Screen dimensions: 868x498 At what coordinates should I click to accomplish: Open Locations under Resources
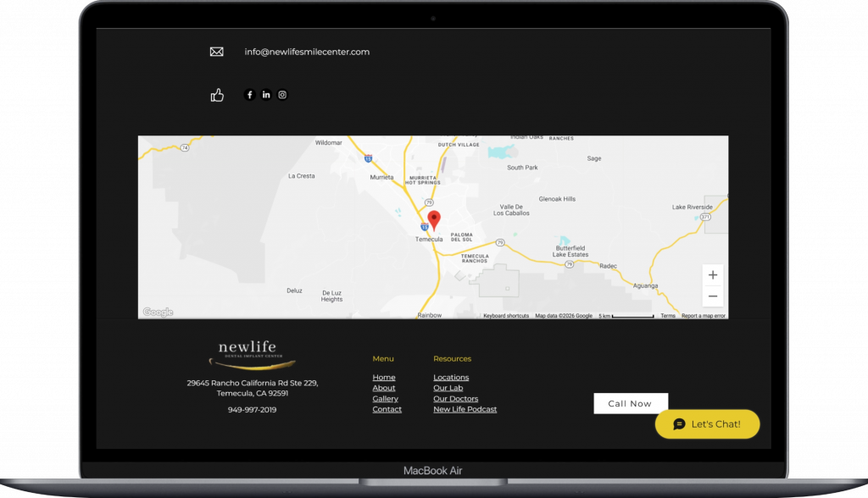[x=451, y=378]
